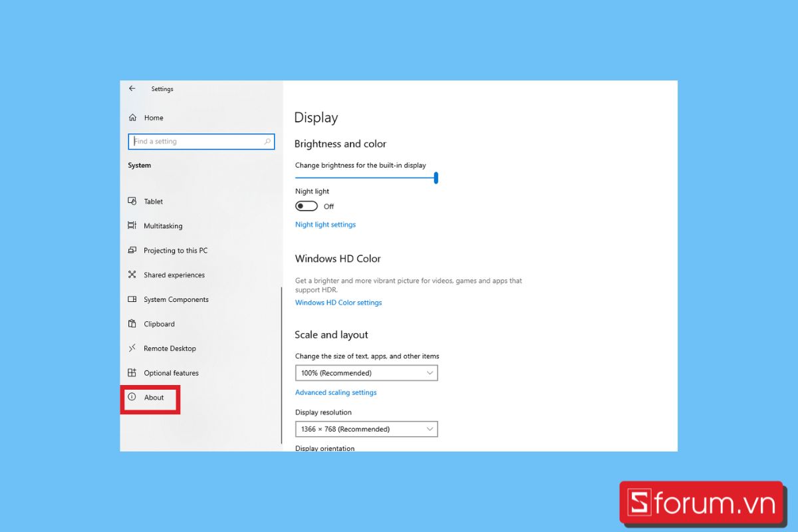Select the Remote Desktop icon
This screenshot has height=532, width=798.
(x=132, y=348)
